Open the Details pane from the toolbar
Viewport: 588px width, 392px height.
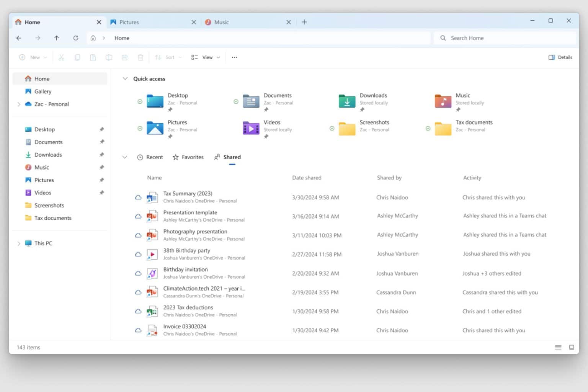(560, 57)
